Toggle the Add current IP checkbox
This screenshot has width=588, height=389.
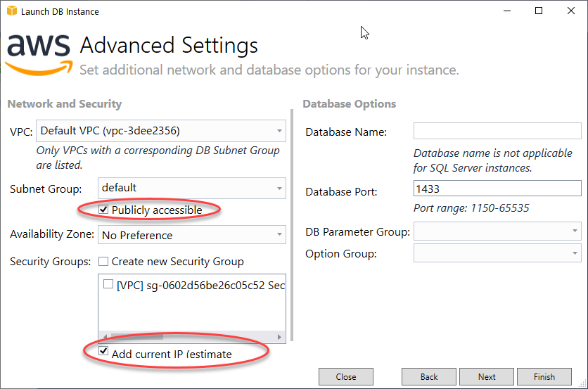(x=103, y=351)
